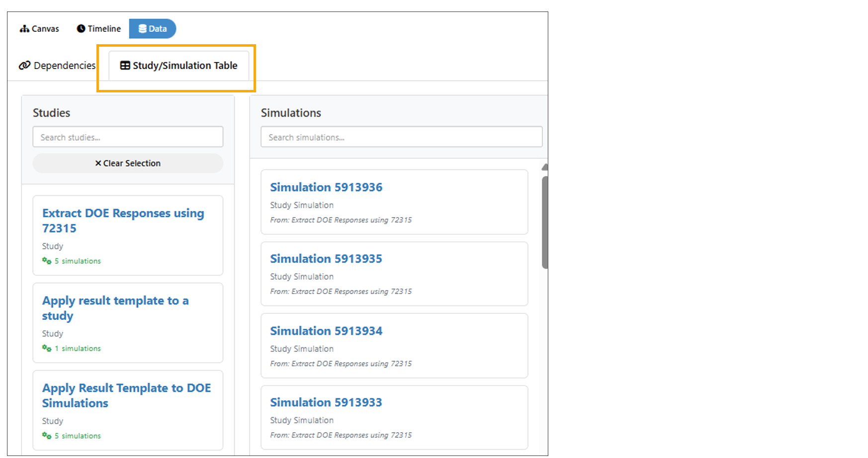This screenshot has height=458, width=868.
Task: Click the Dependencies link icon
Action: (25, 66)
